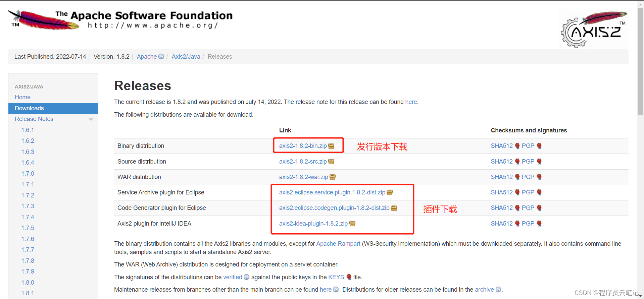The height and width of the screenshot is (299, 644).
Task: Click the archive icon beside eclipse codegen plugin zip
Action: 394,208
